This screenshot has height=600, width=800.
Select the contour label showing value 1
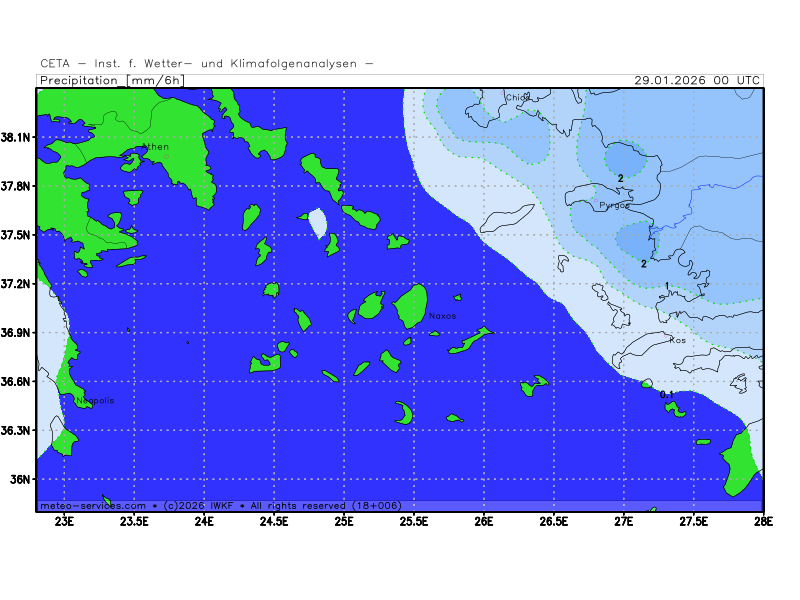(667, 286)
